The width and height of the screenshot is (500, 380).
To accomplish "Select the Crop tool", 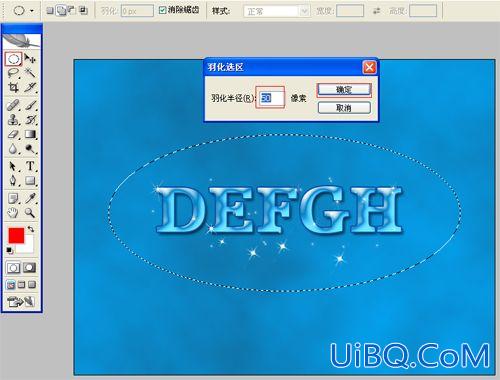I will pos(13,87).
